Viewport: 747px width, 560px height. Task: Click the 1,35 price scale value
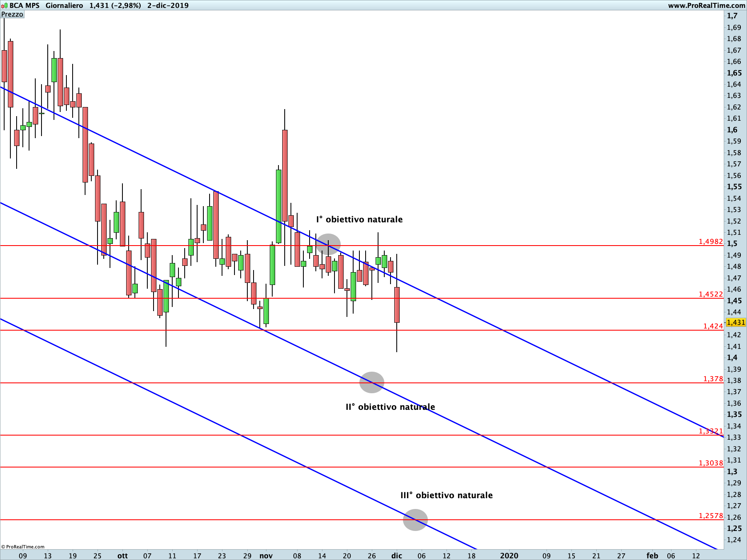(x=734, y=414)
